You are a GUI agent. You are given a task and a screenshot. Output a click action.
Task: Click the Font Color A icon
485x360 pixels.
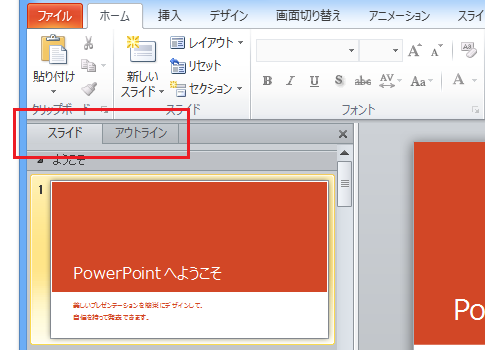(x=458, y=80)
